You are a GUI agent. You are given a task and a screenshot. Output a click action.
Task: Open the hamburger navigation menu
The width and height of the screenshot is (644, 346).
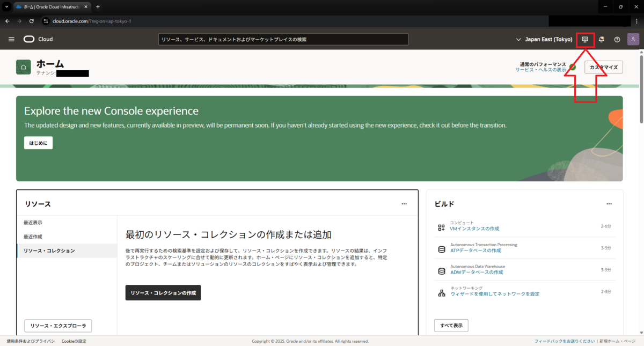coord(11,39)
